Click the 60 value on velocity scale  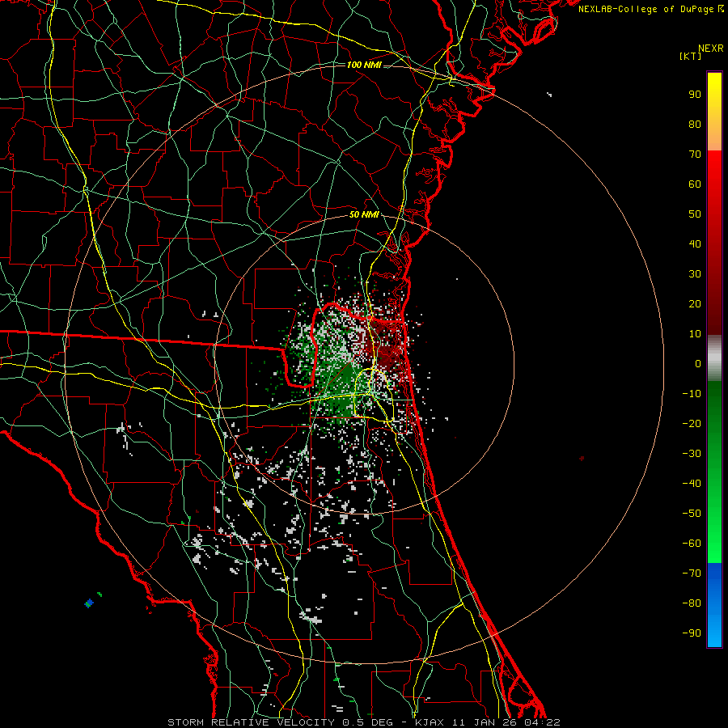(x=695, y=184)
